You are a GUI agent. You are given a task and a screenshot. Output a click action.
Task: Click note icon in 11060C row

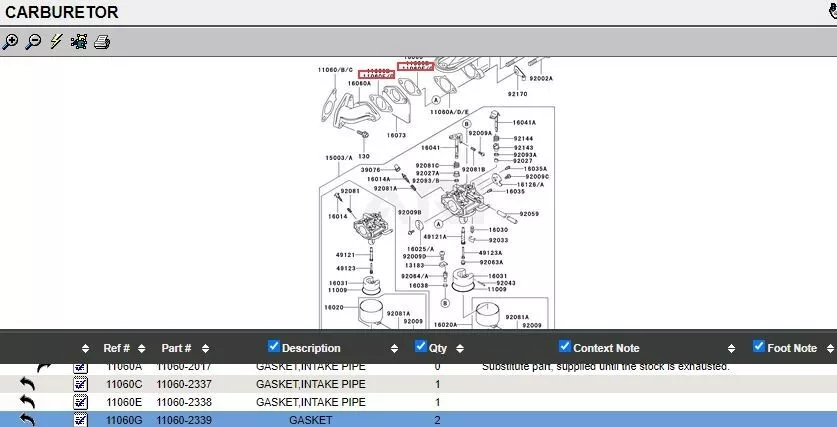point(81,384)
